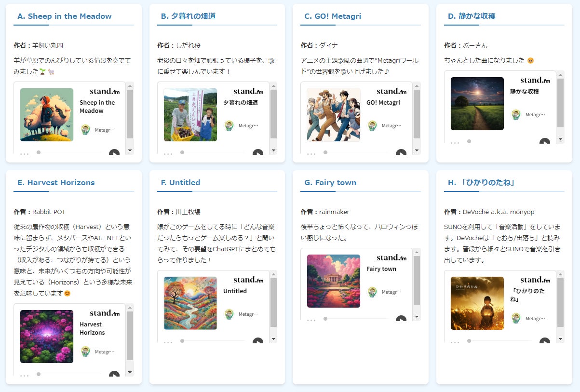Click Sheep in the Meadow title in player
Screen dimensions: 580x392
pos(97,107)
